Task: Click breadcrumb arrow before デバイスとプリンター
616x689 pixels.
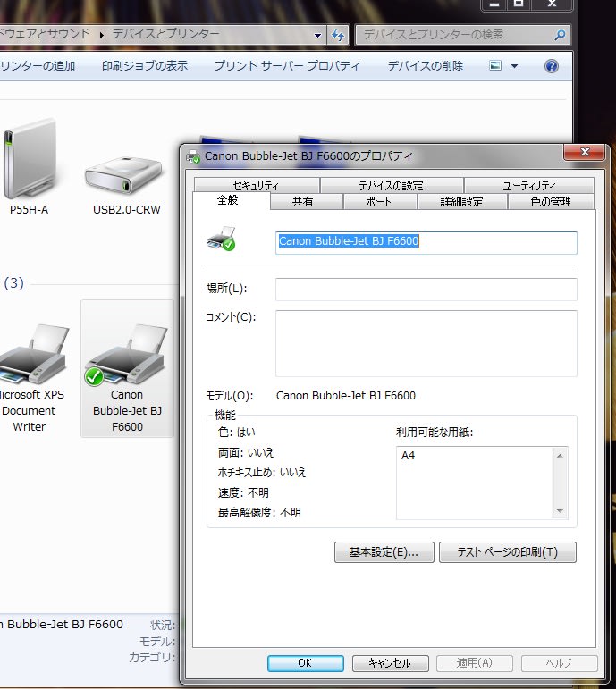Action: click(102, 35)
